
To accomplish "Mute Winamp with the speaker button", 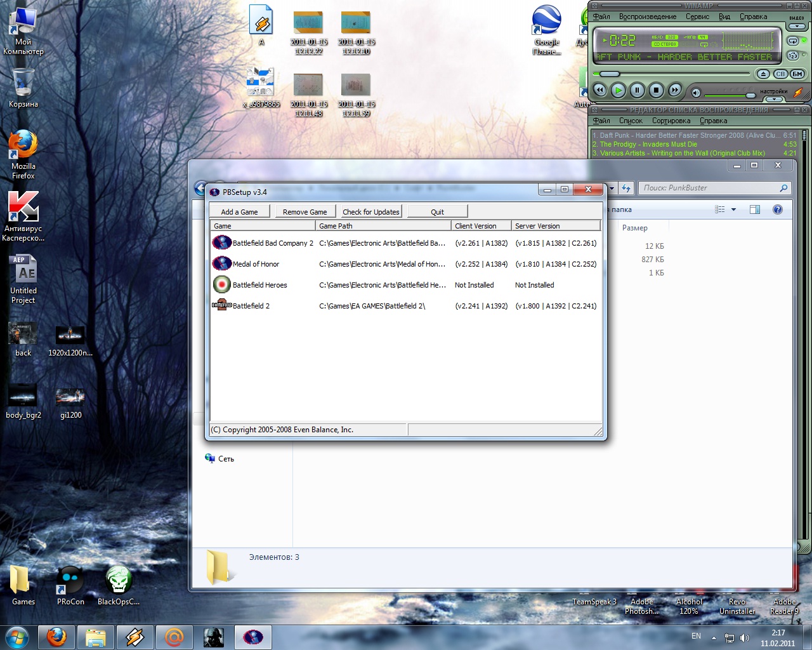I will [x=696, y=93].
